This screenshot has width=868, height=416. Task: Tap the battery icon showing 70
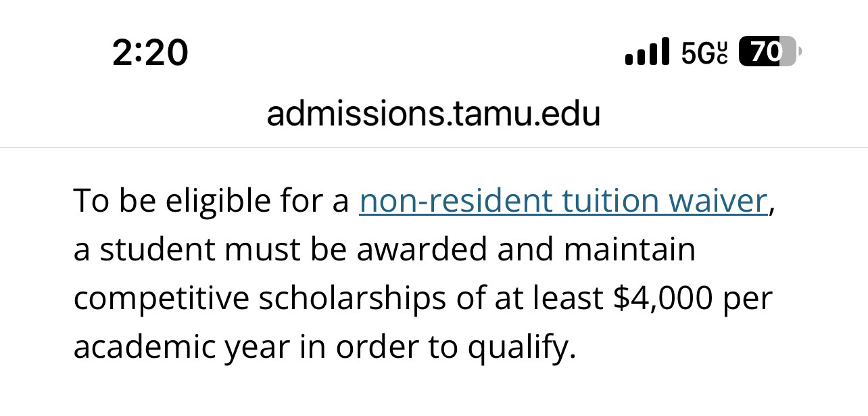click(769, 52)
